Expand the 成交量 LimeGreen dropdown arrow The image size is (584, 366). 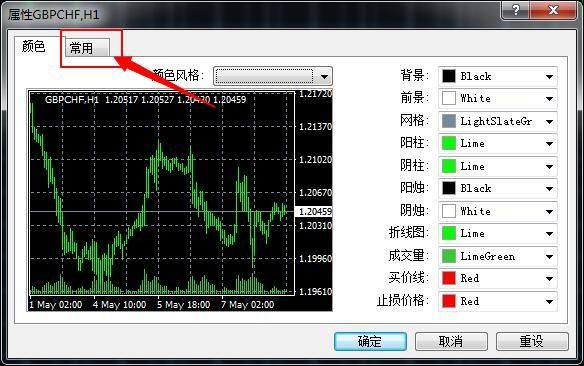click(x=549, y=257)
